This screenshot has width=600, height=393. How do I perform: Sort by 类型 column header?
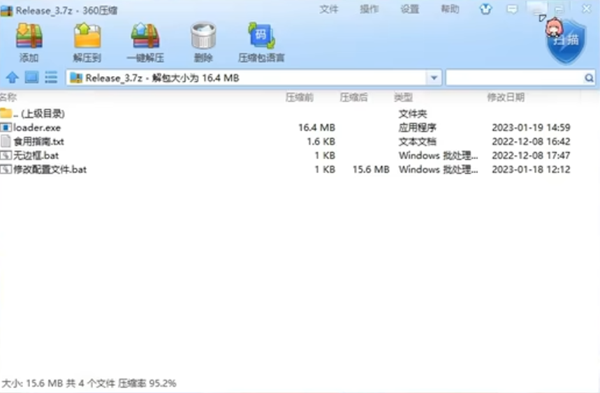403,97
